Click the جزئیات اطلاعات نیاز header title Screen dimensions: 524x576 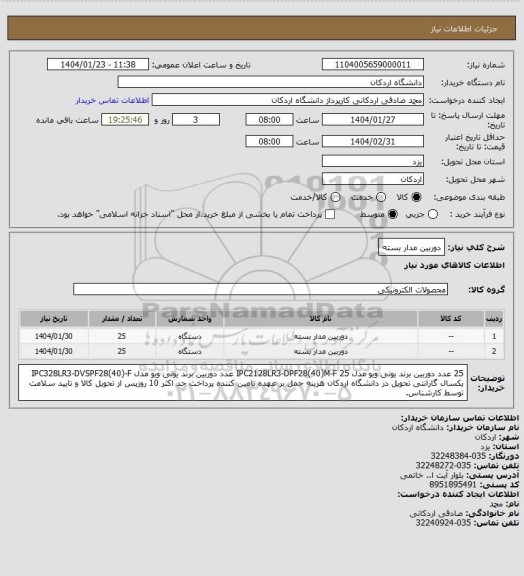click(464, 29)
